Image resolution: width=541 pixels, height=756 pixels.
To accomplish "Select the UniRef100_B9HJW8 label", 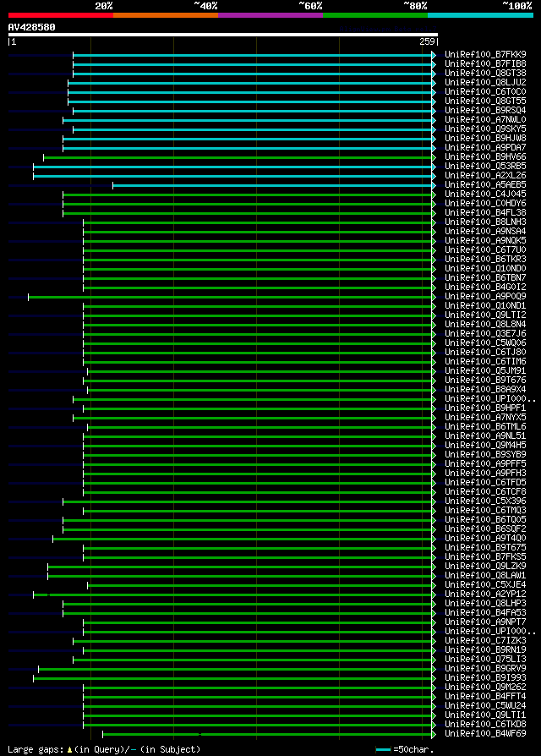I will [x=485, y=139].
